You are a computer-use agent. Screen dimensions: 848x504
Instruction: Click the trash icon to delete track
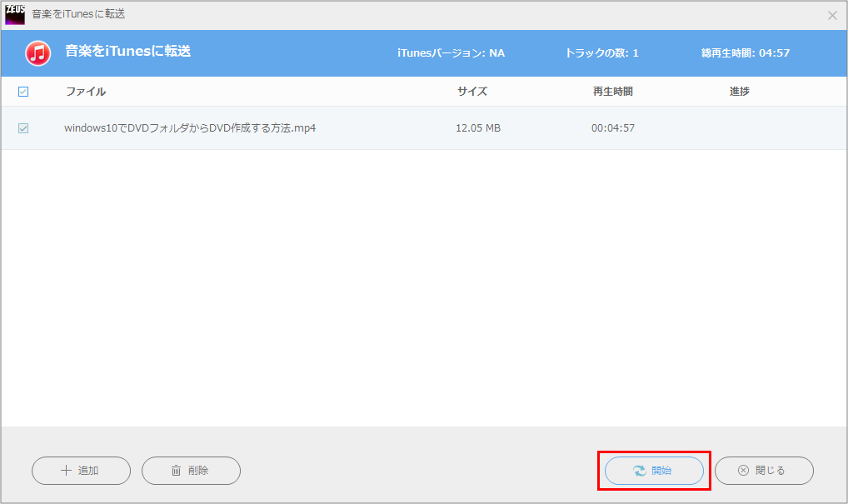176,471
